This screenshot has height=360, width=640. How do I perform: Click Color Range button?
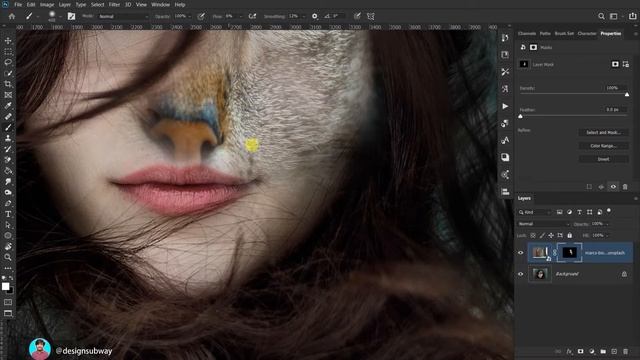pos(604,146)
